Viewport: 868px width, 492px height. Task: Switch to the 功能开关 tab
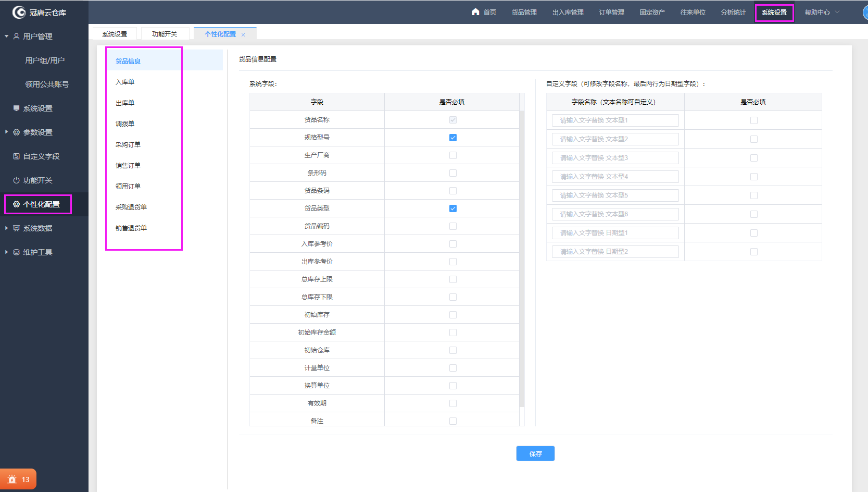(x=165, y=34)
